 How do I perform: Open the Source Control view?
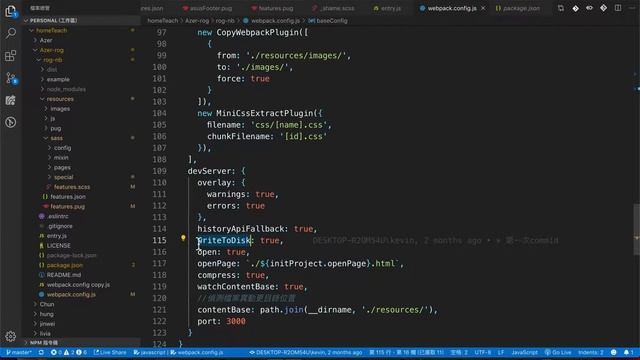(11, 78)
